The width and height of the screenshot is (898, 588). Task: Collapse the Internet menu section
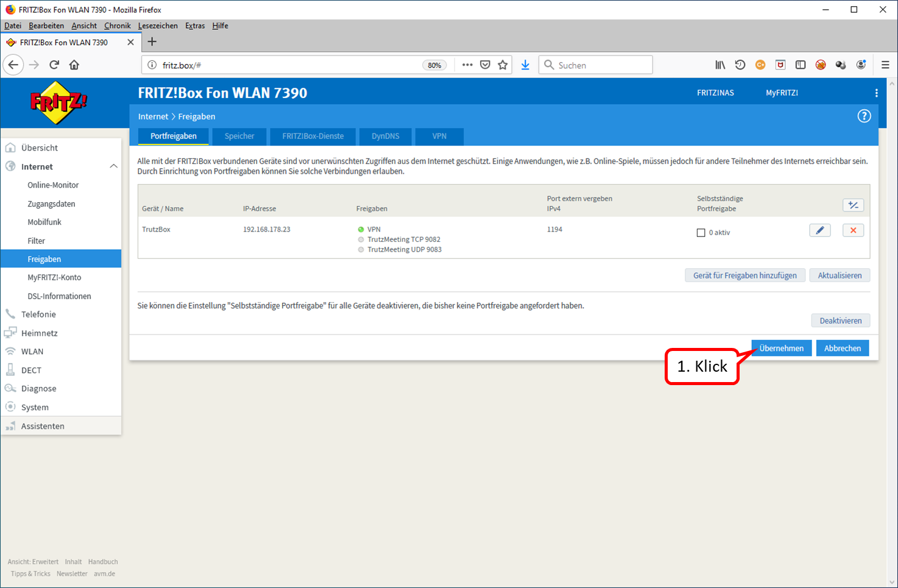click(113, 166)
